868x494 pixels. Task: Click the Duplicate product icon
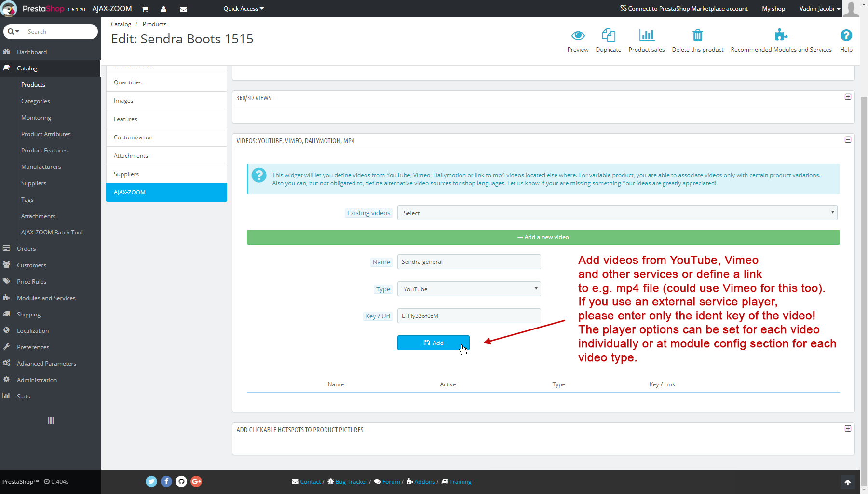pos(608,35)
